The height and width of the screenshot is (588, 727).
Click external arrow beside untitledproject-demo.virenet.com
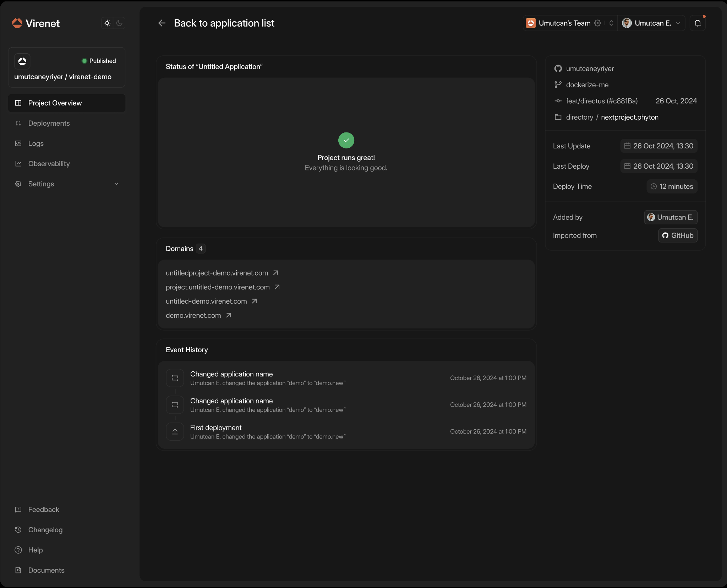pyautogui.click(x=275, y=273)
